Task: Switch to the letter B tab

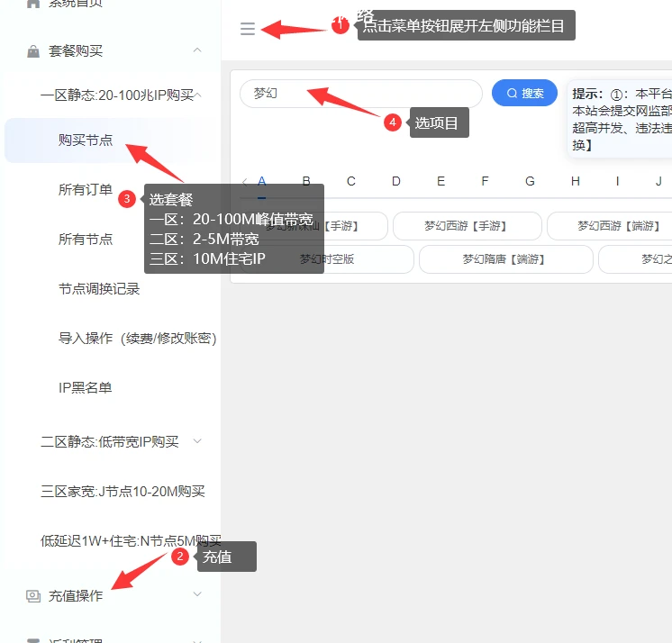Action: (306, 181)
